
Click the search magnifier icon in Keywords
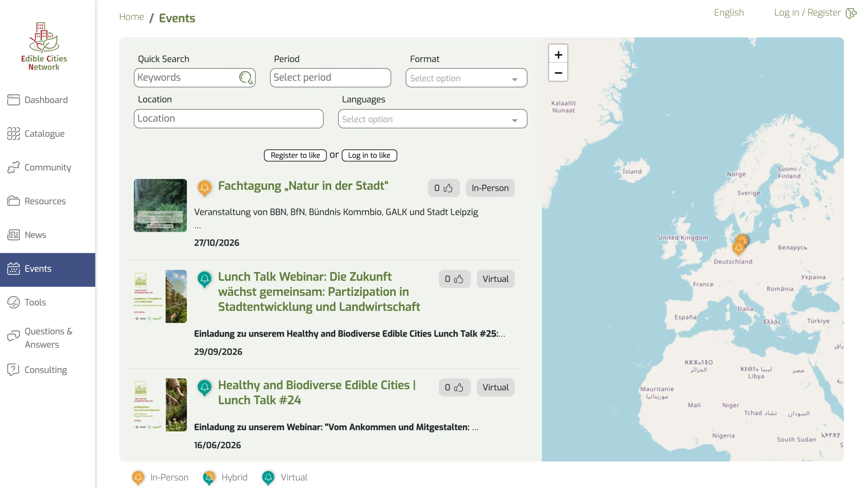pos(245,78)
